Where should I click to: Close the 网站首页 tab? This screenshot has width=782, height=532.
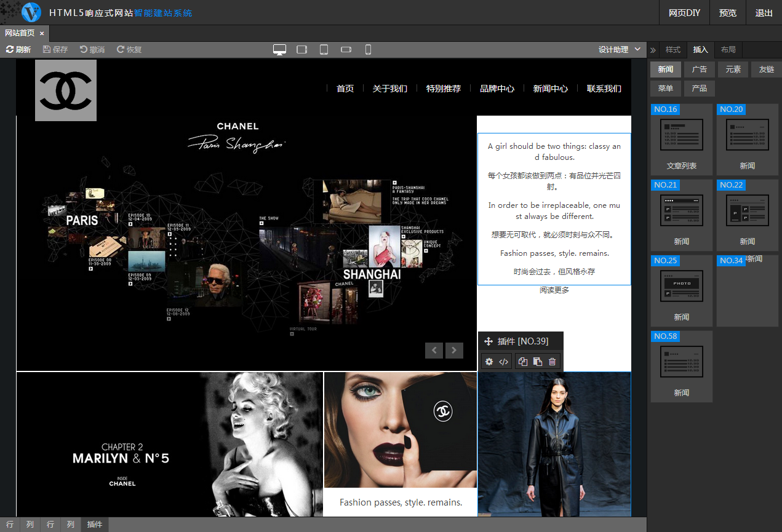coord(42,33)
